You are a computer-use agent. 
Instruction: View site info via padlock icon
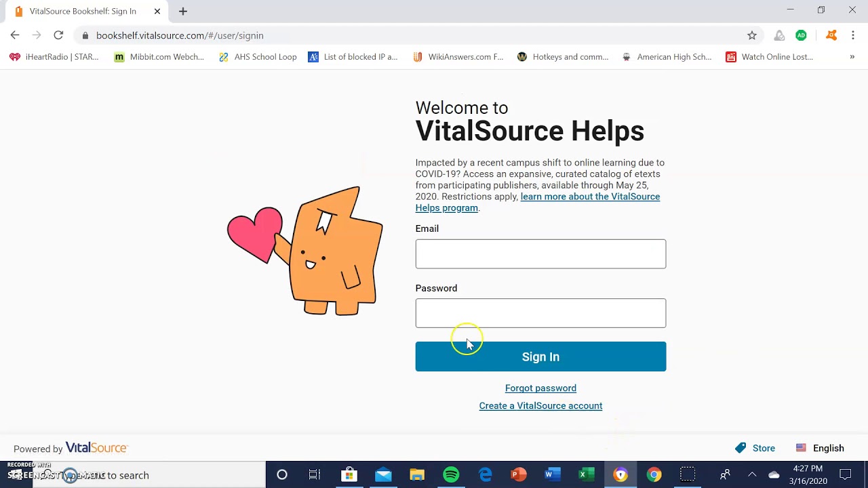85,35
